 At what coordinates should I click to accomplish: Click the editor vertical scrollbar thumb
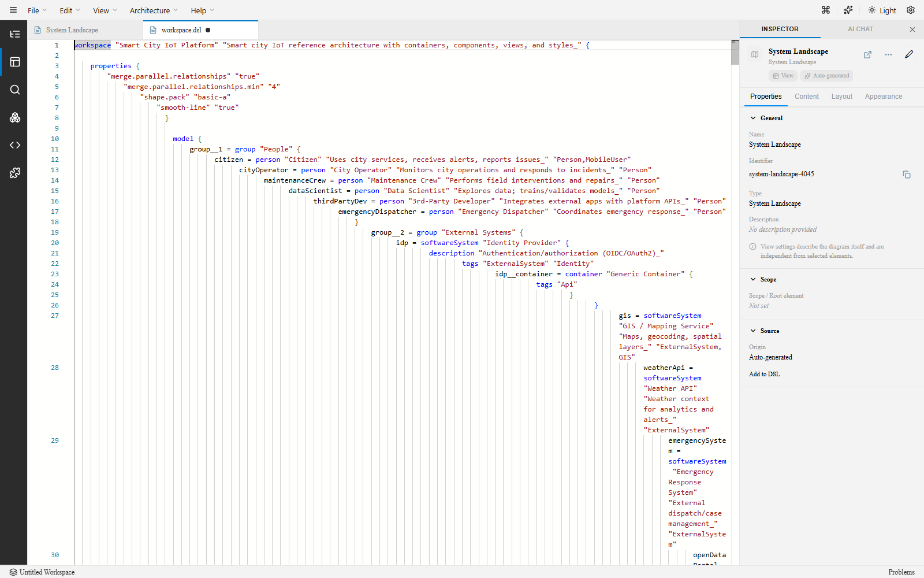[735, 53]
